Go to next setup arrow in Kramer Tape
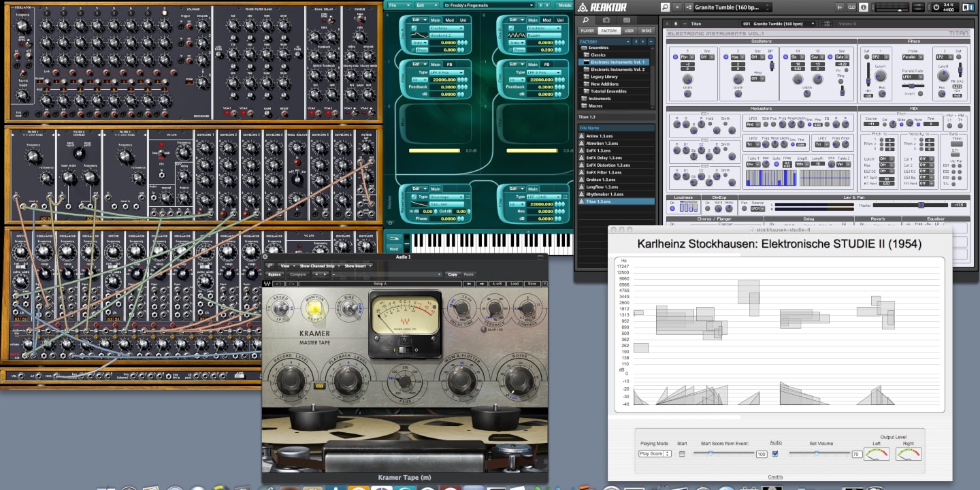The image size is (980, 490). coord(482,284)
